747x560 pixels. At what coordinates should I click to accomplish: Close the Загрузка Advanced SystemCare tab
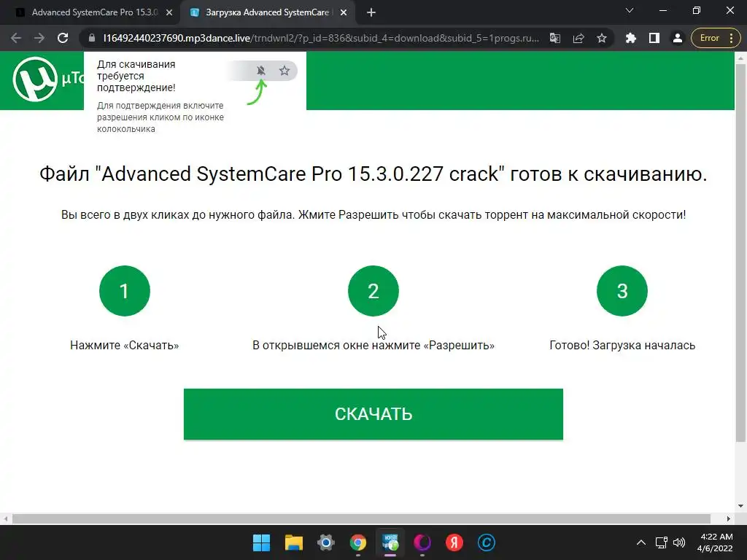pyautogui.click(x=344, y=13)
